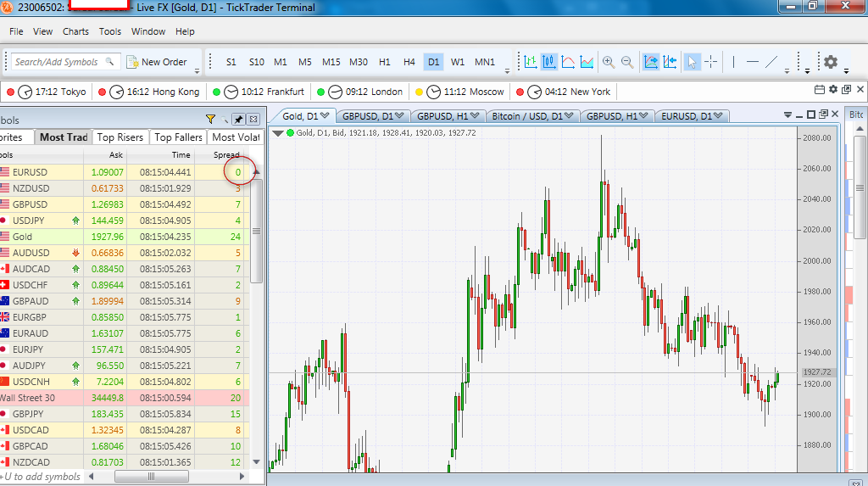Open the chart tab list dropdown arrow
The image size is (868, 486).
[x=787, y=115]
